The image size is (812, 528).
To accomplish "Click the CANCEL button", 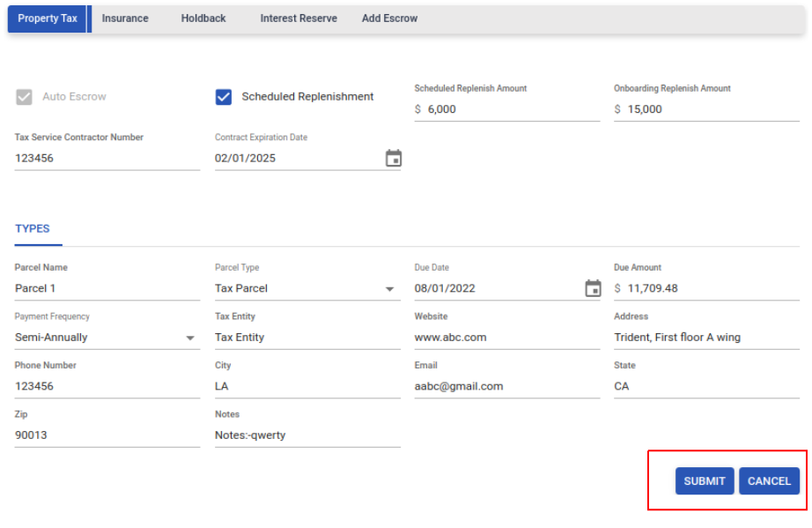I will 769,481.
